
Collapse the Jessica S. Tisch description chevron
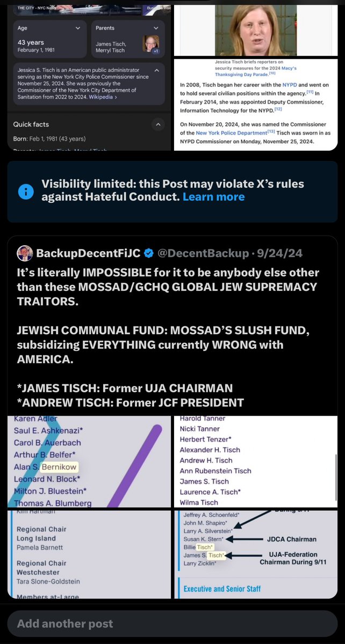click(x=156, y=70)
